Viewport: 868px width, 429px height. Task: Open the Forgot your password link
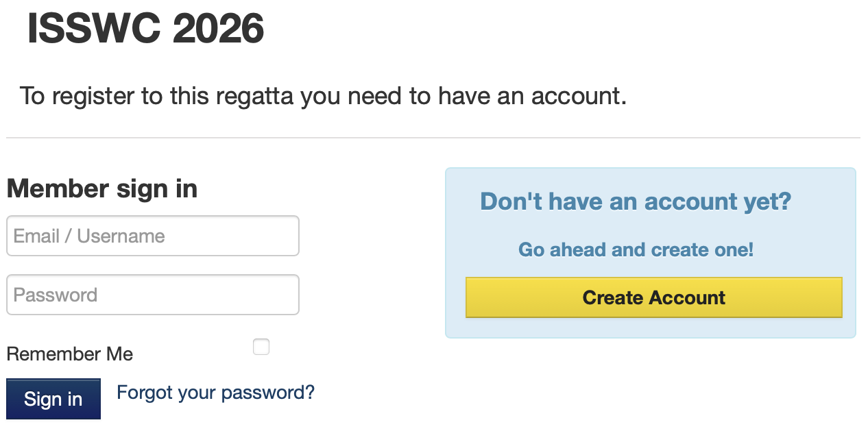coord(215,393)
